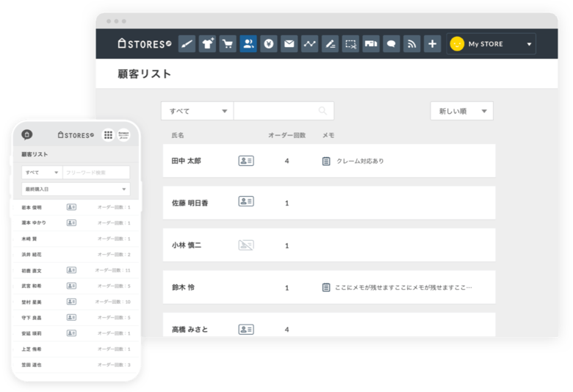Screen dimensions: 573x392
Task: Click the ここにメモが残せます memo text
Action: click(x=403, y=288)
